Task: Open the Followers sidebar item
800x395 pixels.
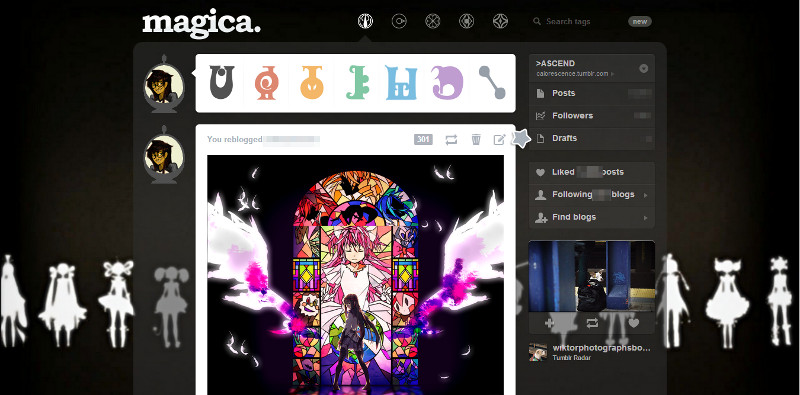Action: coord(592,116)
